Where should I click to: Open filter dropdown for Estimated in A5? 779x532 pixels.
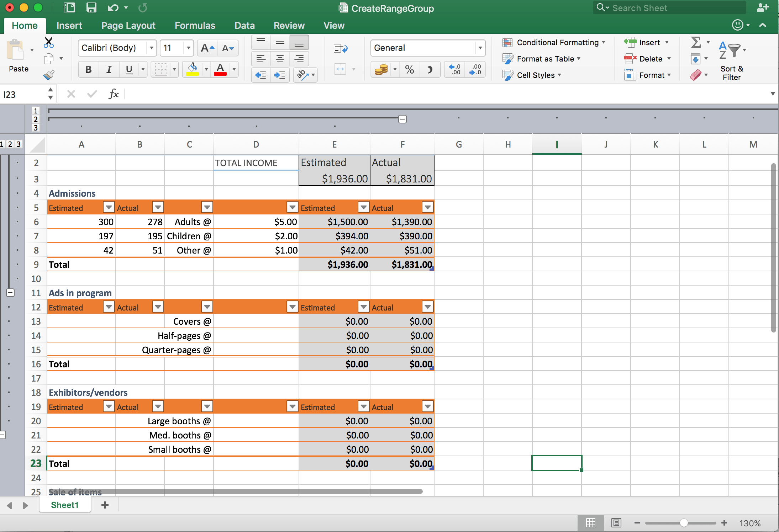(x=109, y=207)
